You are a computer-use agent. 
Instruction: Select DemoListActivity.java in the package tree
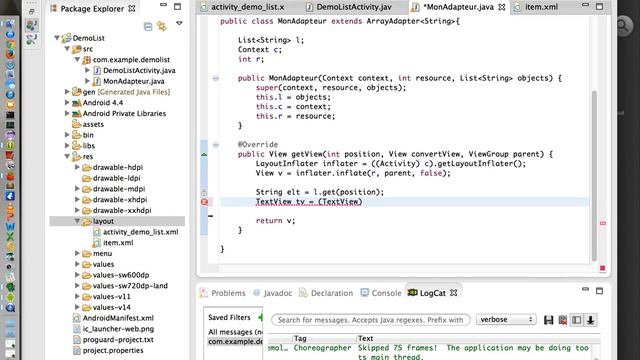[x=139, y=70]
